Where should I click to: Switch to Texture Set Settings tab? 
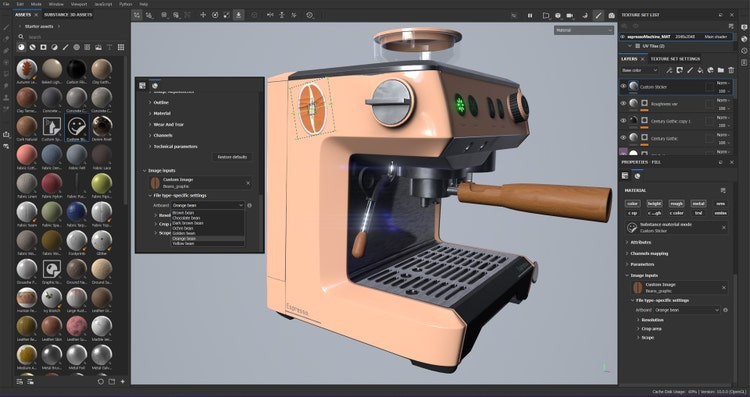(x=675, y=59)
